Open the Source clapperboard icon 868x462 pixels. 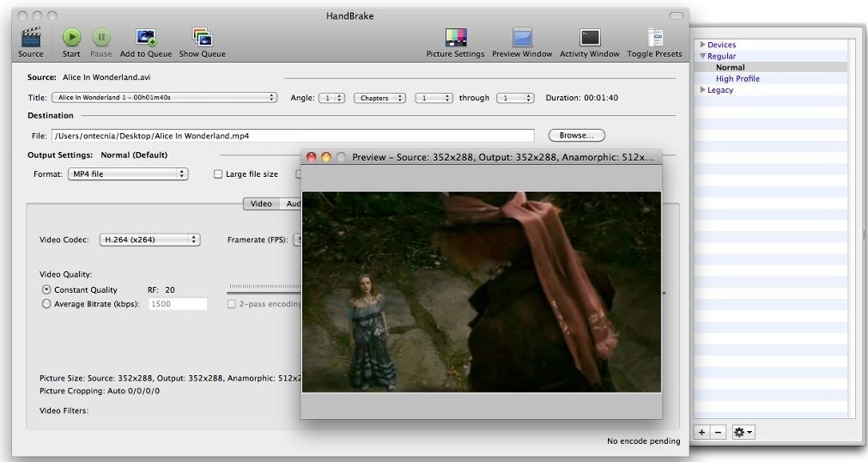pos(30,38)
